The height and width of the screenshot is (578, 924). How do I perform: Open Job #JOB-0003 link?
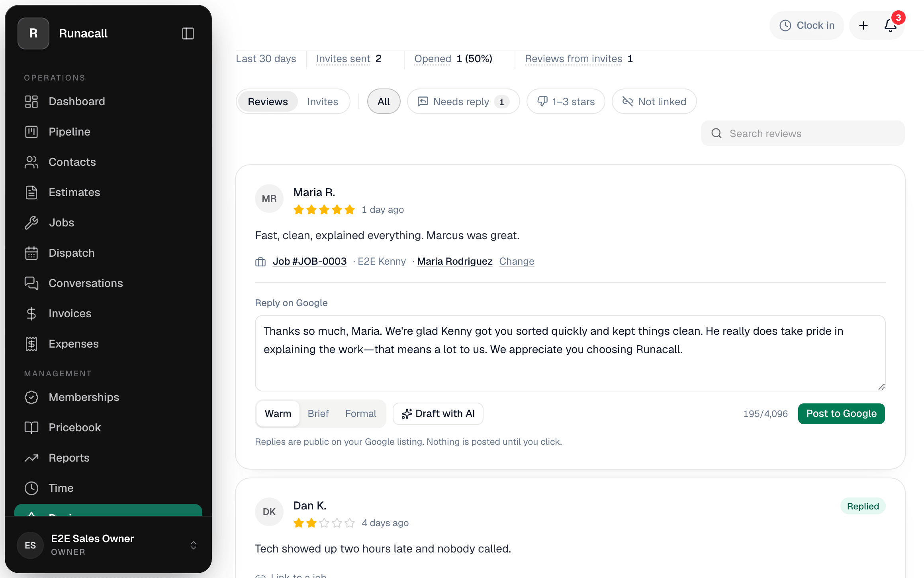pyautogui.click(x=310, y=261)
